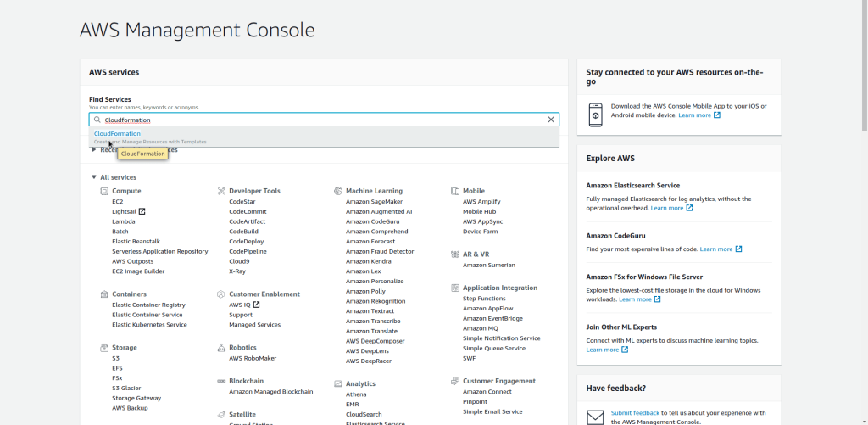Click the Storage category icon
The height and width of the screenshot is (425, 868).
point(104,348)
